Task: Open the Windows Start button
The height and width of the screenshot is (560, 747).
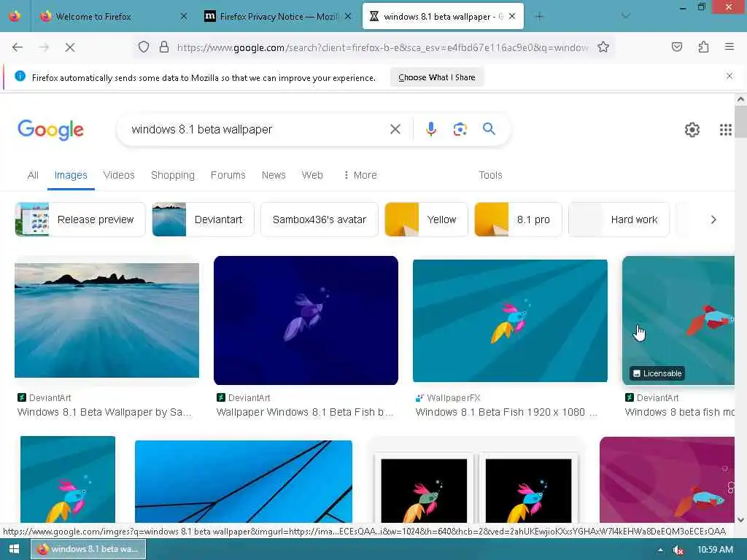Action: 14,549
